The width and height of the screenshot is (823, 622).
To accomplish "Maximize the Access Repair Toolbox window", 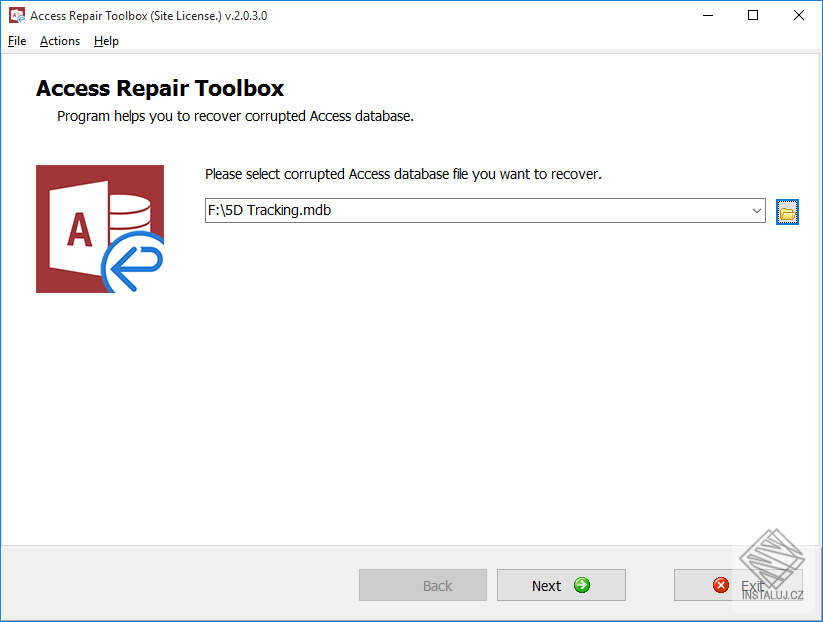I will coord(753,15).
